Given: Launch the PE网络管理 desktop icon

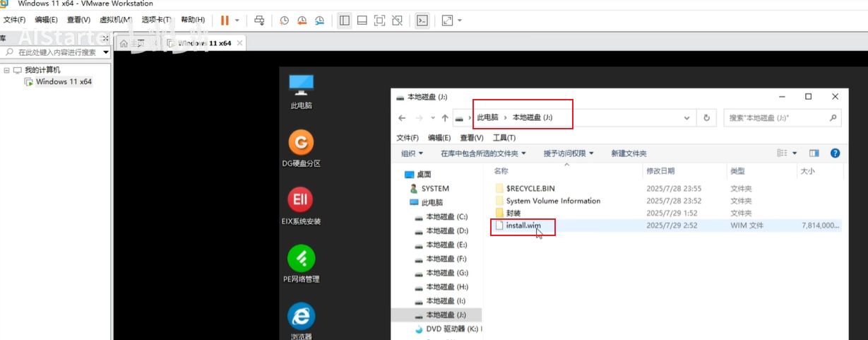Looking at the screenshot, I should click(302, 259).
